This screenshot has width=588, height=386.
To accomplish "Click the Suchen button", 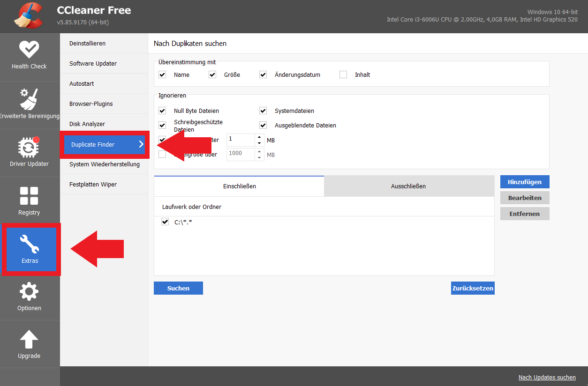I will (178, 288).
